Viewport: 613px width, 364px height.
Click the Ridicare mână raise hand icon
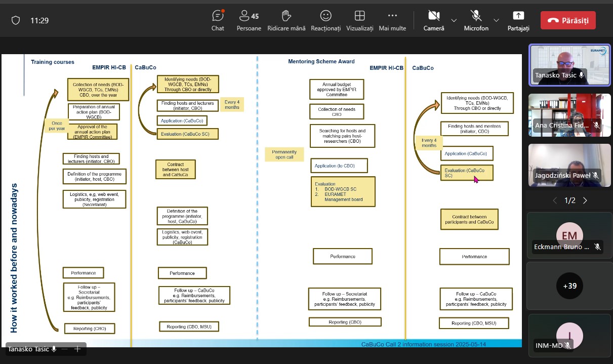[286, 20]
